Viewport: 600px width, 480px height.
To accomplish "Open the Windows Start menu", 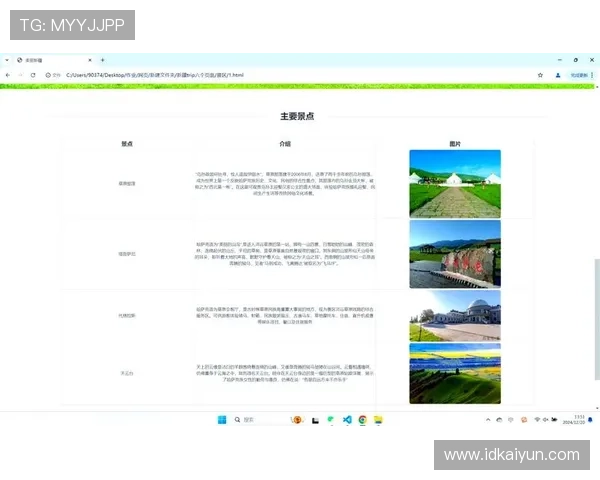I will 222,420.
